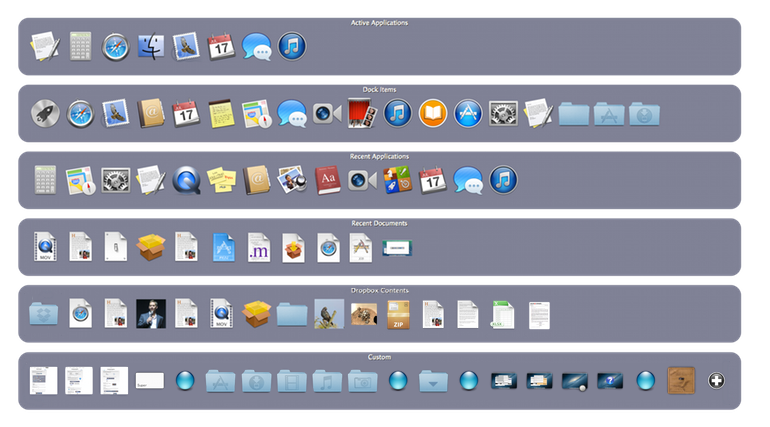Image resolution: width=770 pixels, height=427 pixels.
Task: Launch QuickTime Player from Recent Applications
Action: (x=185, y=180)
